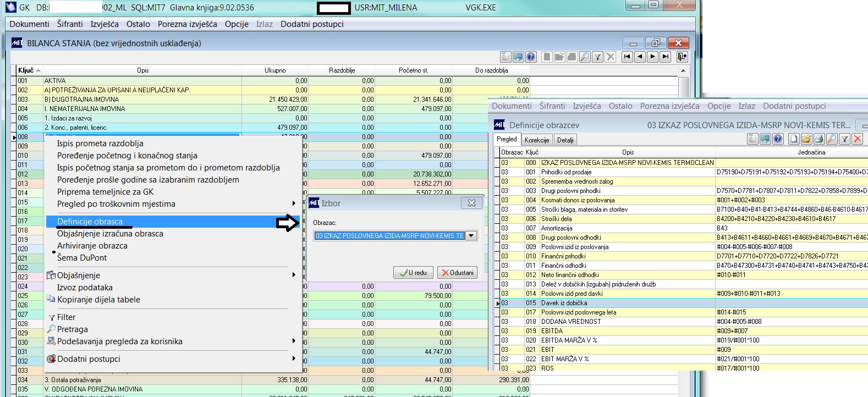Click printer icon in Definicije obrazcev toolbar
Viewport: 868px width, 397px height.
(819, 139)
